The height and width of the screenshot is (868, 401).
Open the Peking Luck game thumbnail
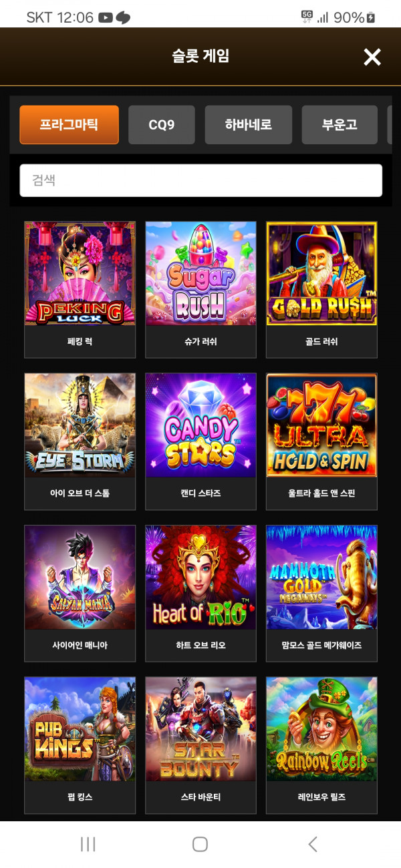click(80, 274)
